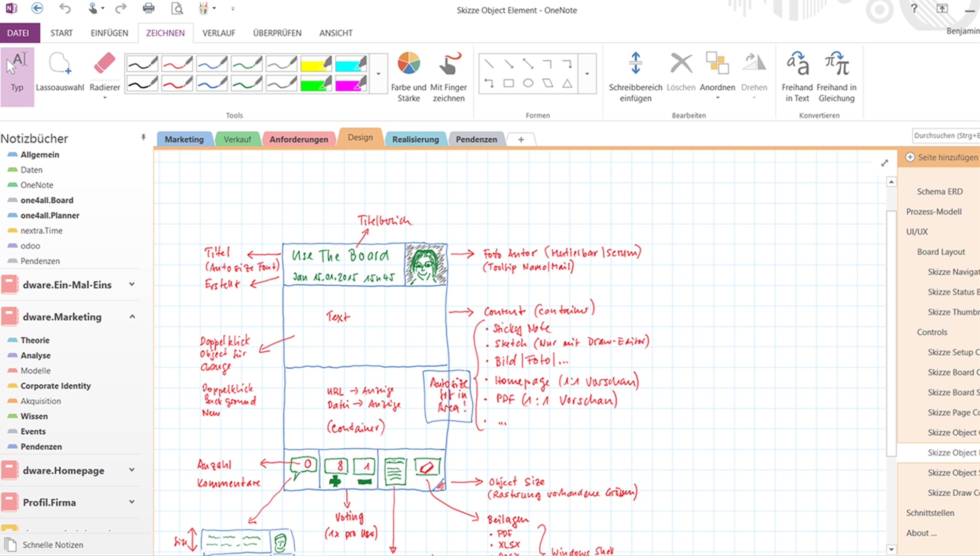This screenshot has width=980, height=556.
Task: Open the Board Layout page
Action: (941, 252)
